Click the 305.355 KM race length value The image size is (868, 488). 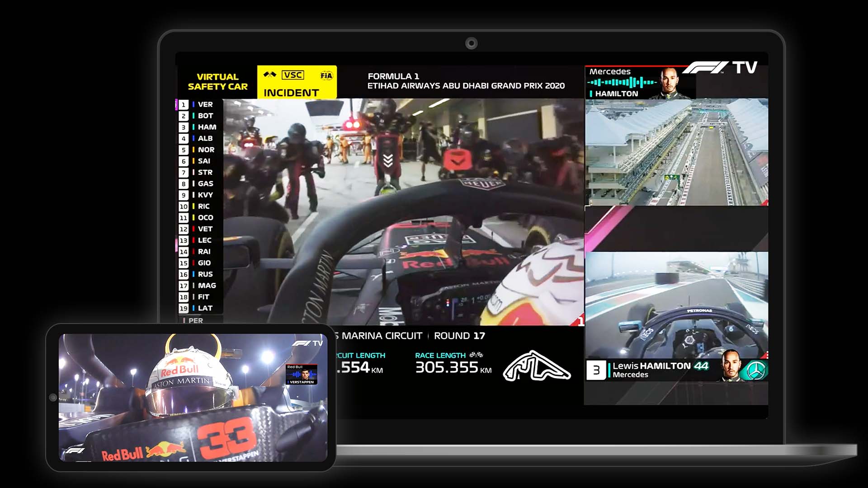pyautogui.click(x=453, y=367)
